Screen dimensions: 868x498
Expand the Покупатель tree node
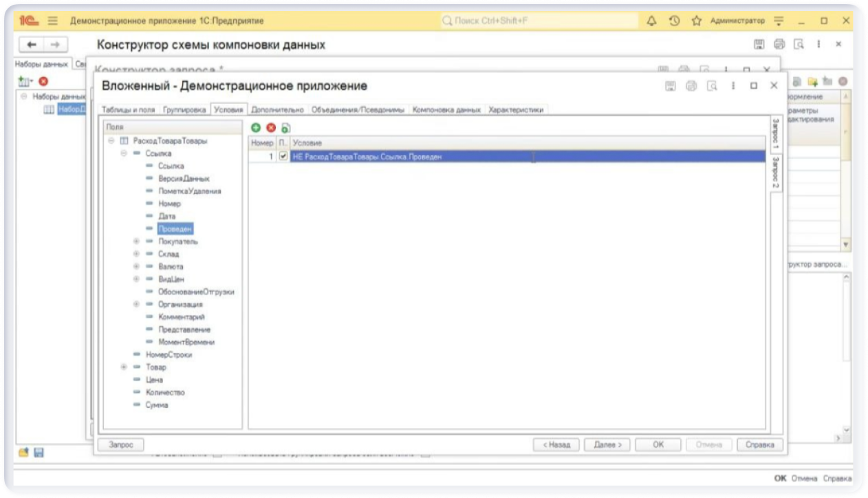(x=136, y=241)
